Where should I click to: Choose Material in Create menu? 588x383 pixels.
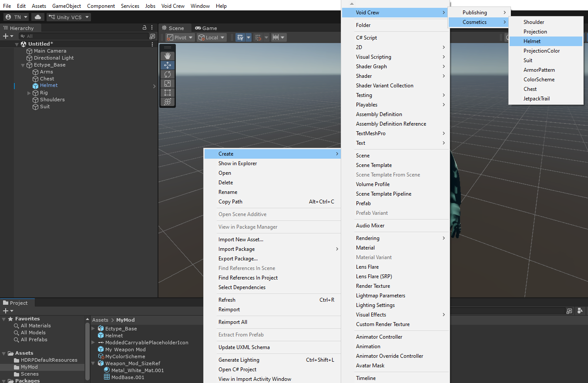[395, 248]
